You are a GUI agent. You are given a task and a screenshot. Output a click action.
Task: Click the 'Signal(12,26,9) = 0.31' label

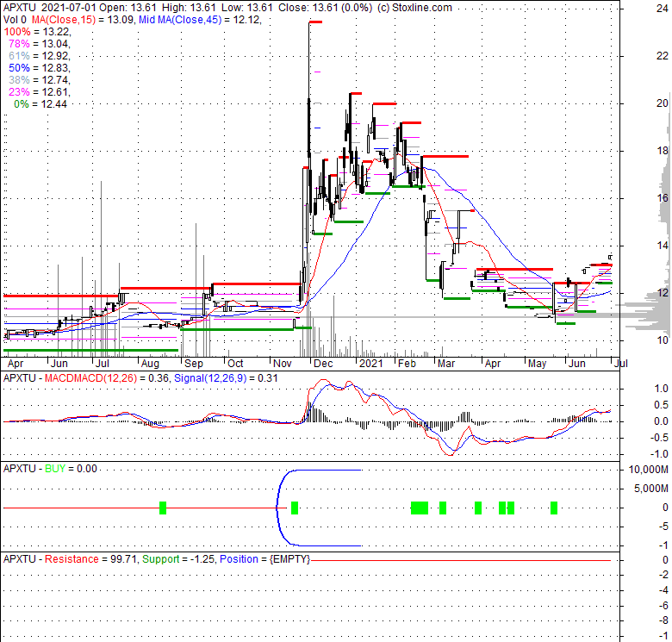click(x=226, y=378)
